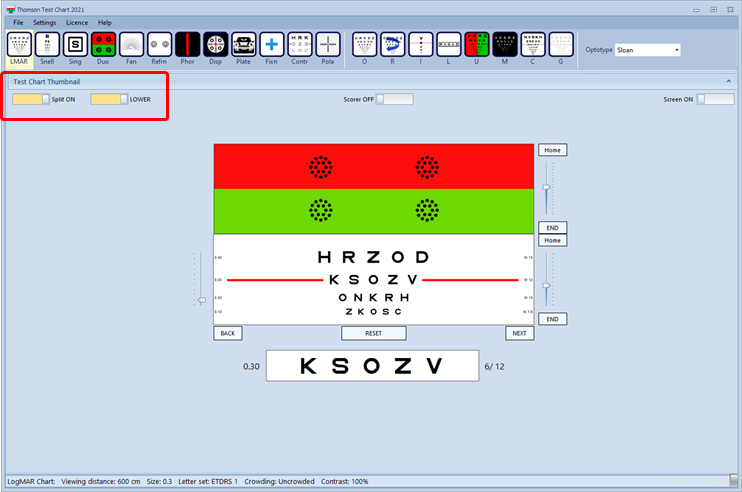Collapse the Test Chart Thumbnail panel
742x492 pixels.
727,81
